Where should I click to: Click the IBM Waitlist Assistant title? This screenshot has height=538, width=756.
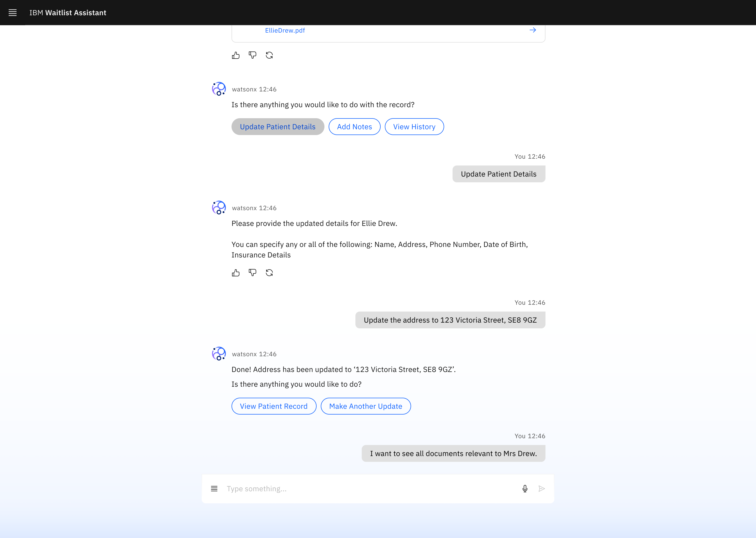coord(68,13)
